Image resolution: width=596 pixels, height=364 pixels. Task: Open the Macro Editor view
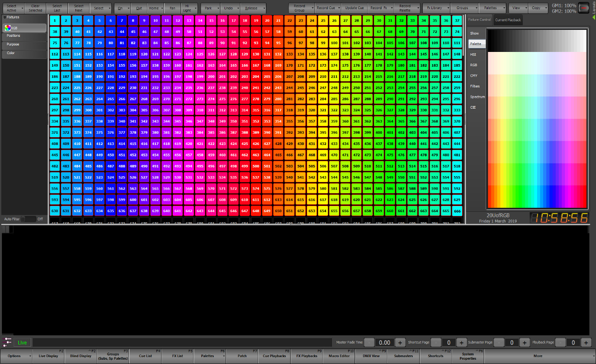point(339,356)
